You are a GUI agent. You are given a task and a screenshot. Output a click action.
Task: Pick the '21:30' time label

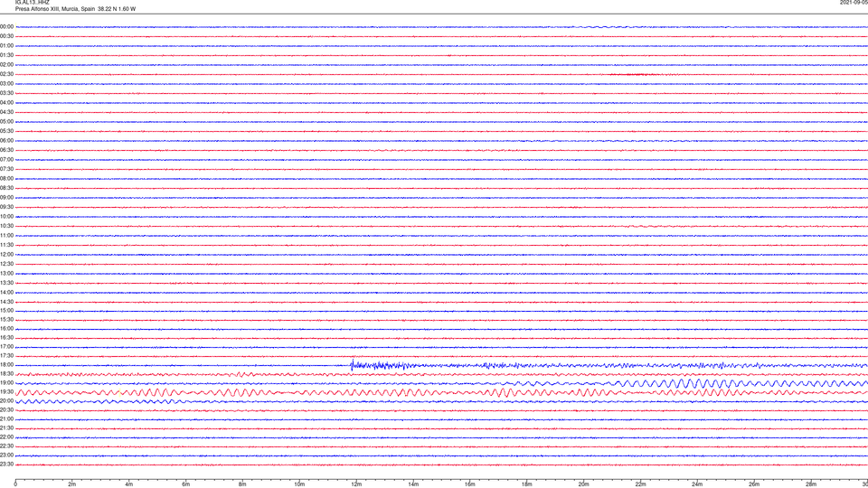click(6, 428)
